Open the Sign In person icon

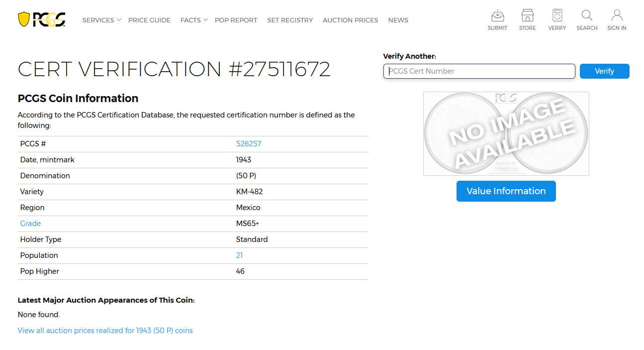coord(617,20)
